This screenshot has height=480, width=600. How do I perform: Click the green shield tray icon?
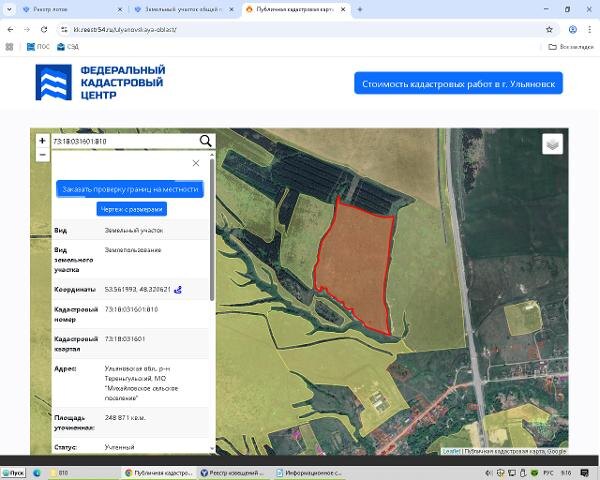(535, 473)
